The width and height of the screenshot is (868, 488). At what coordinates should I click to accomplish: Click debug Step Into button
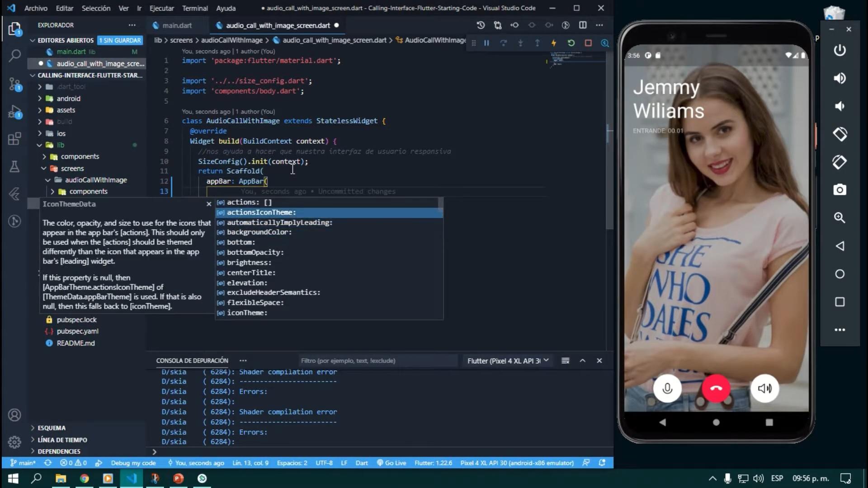tap(520, 43)
